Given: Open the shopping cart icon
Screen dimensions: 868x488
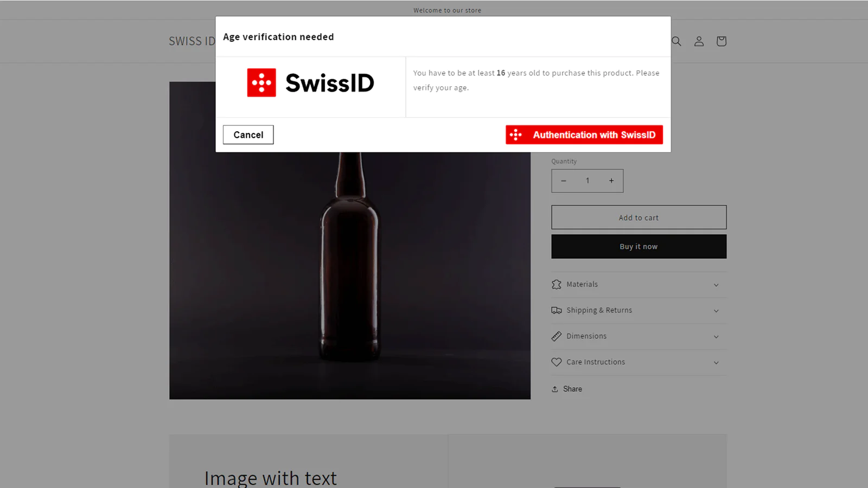Looking at the screenshot, I should [x=721, y=41].
